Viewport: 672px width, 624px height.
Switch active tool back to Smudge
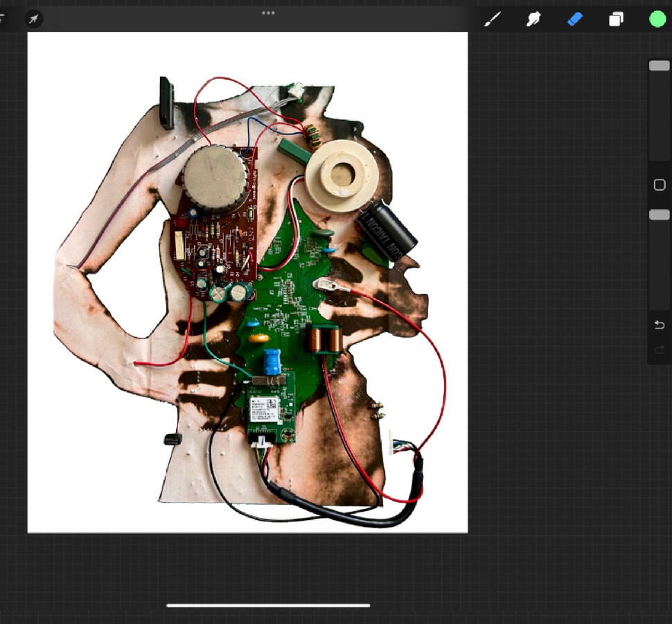pyautogui.click(x=533, y=19)
